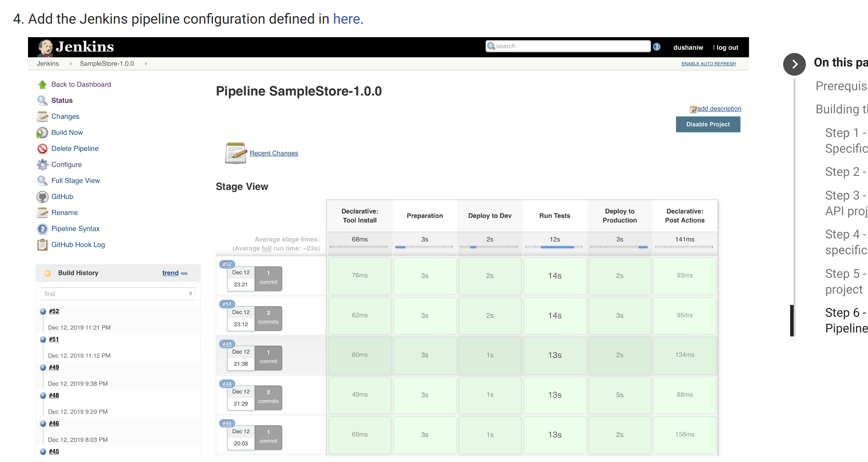Select Rename in the sidebar
Viewport: 868px width, 462px height.
[x=64, y=213]
